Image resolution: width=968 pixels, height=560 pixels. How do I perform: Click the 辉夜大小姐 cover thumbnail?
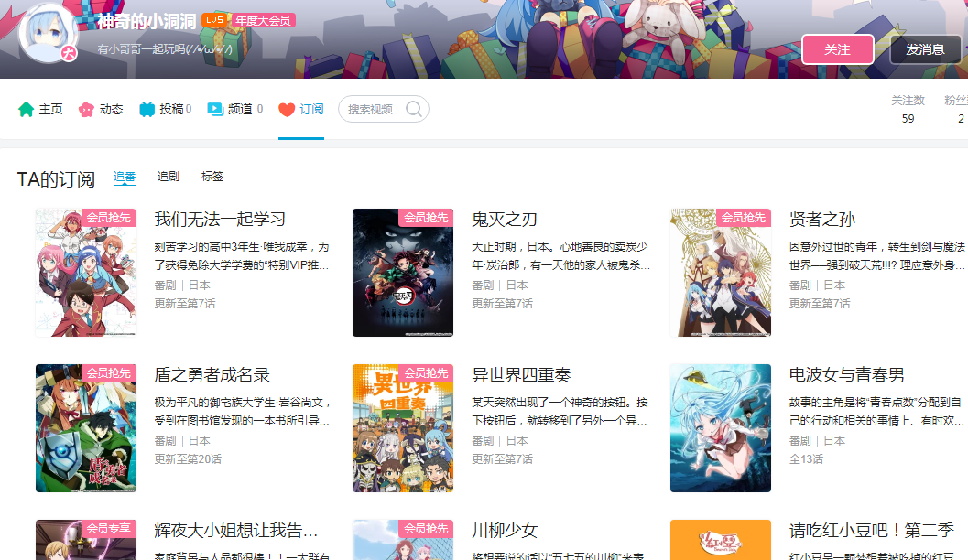(x=86, y=540)
